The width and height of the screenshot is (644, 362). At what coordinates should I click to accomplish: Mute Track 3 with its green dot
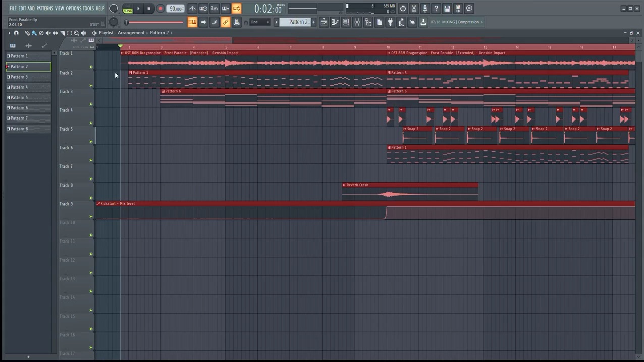point(91,104)
